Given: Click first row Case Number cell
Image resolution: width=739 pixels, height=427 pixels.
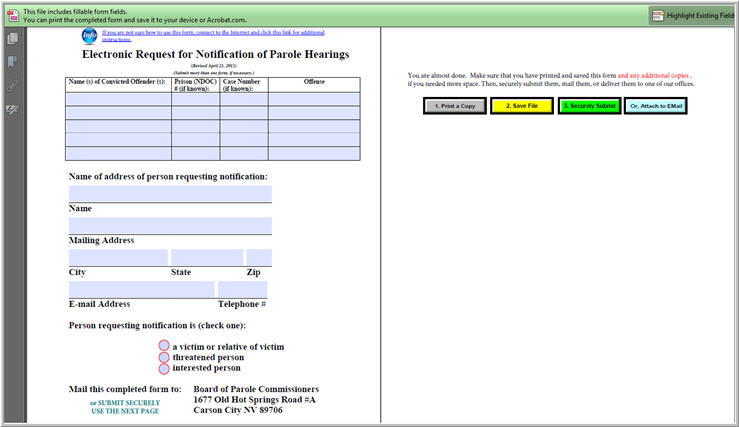Looking at the screenshot, I should click(x=244, y=99).
